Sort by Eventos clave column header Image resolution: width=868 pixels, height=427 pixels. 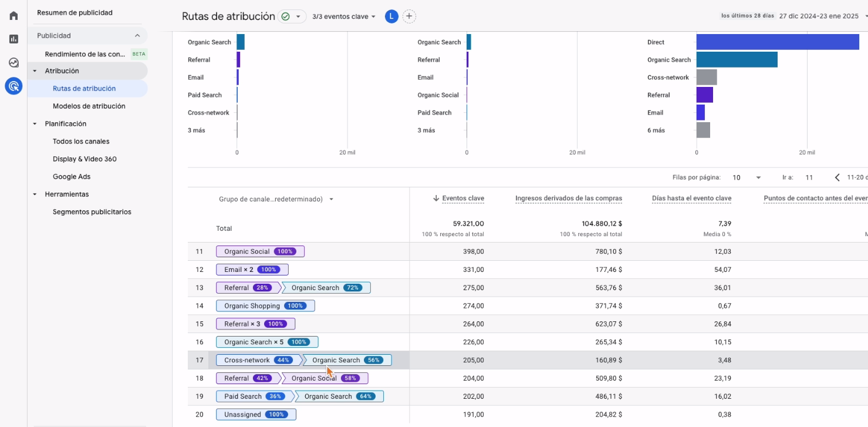(462, 199)
